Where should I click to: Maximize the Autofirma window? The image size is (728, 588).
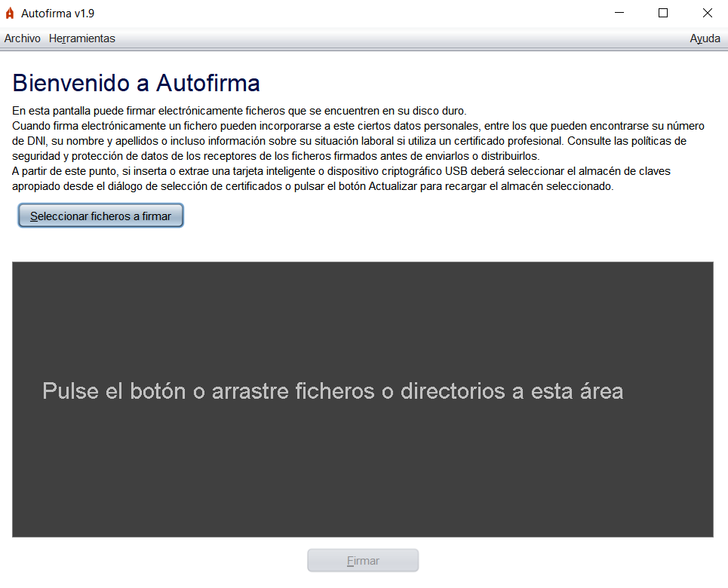[663, 13]
